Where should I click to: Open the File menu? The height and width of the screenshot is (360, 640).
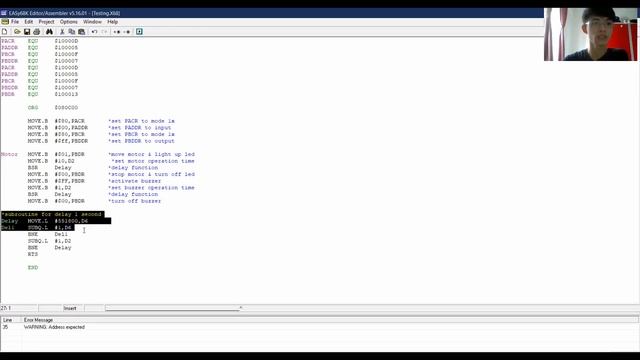15,22
